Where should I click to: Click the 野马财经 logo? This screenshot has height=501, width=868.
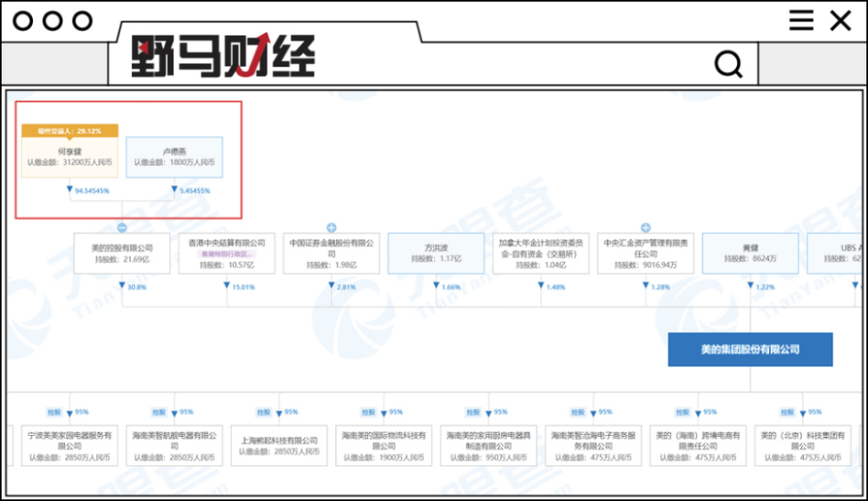tap(223, 56)
